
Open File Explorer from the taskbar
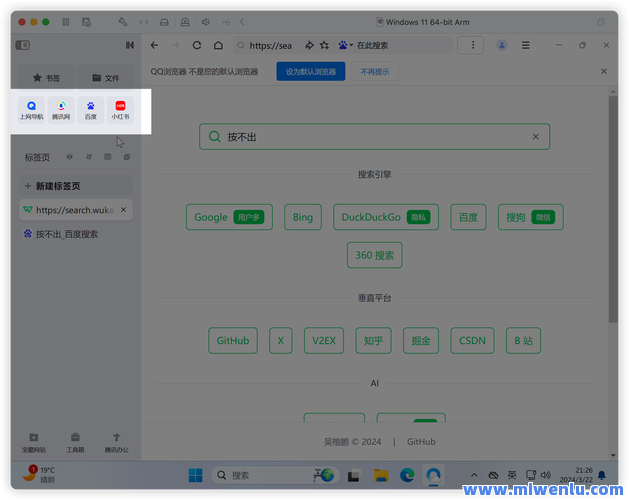[381, 476]
